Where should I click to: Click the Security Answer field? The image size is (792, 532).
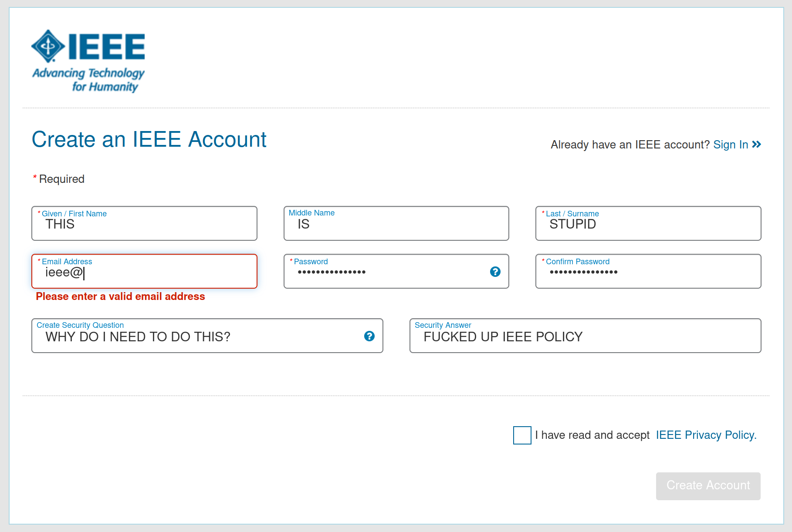[x=585, y=336]
